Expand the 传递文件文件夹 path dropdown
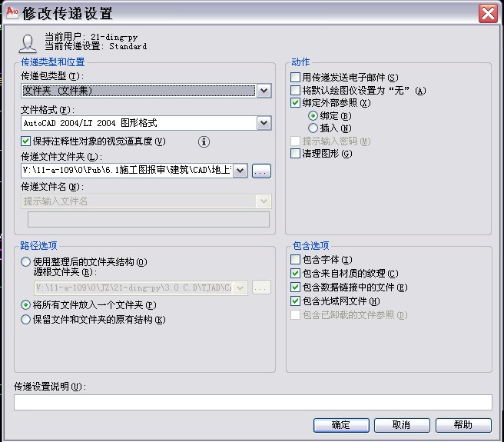 point(240,171)
